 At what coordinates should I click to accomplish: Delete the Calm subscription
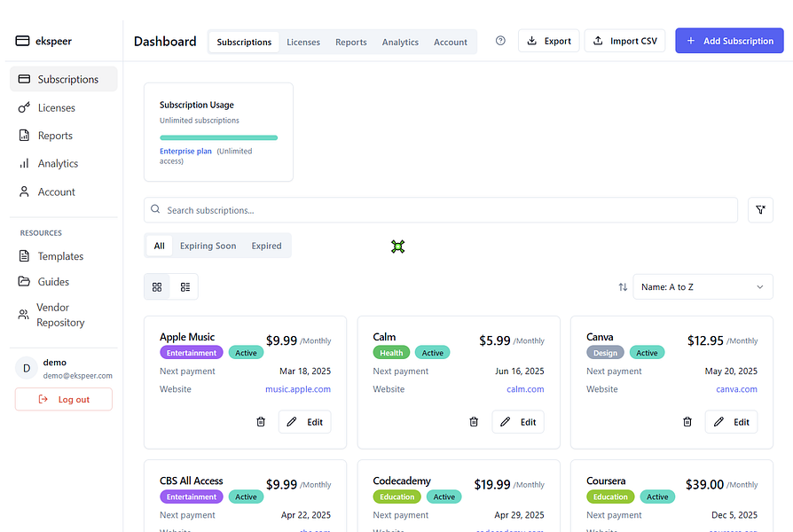coord(474,422)
